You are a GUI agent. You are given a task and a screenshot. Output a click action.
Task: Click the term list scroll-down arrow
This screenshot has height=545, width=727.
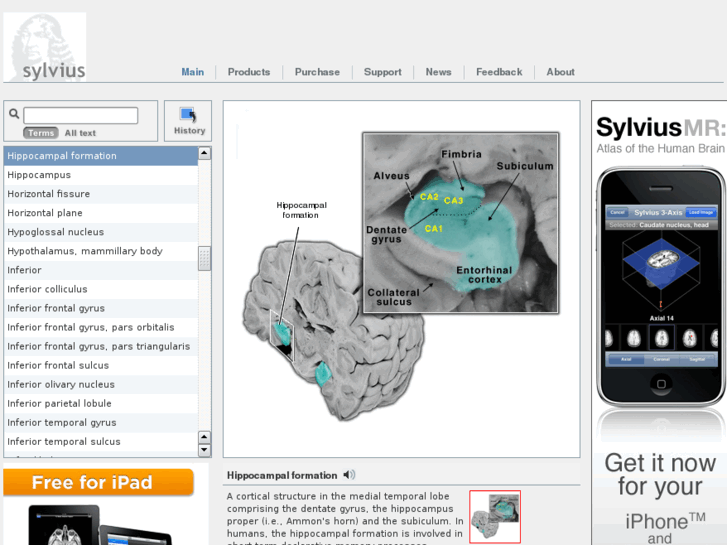[x=204, y=450]
